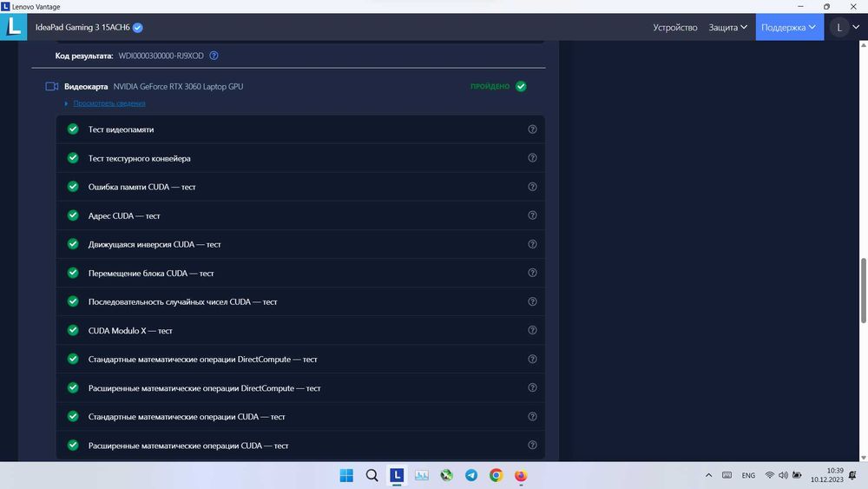Image resolution: width=868 pixels, height=489 pixels.
Task: Open help icon next to result code
Action: 214,56
